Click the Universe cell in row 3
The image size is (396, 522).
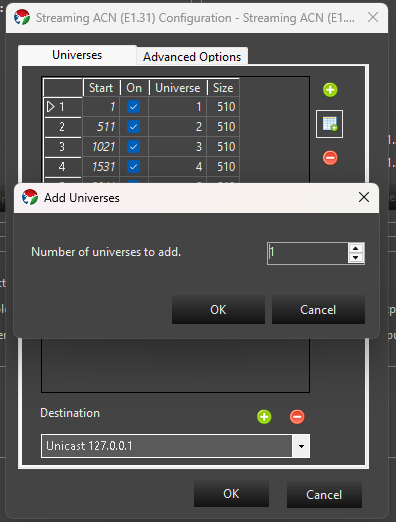(x=178, y=147)
